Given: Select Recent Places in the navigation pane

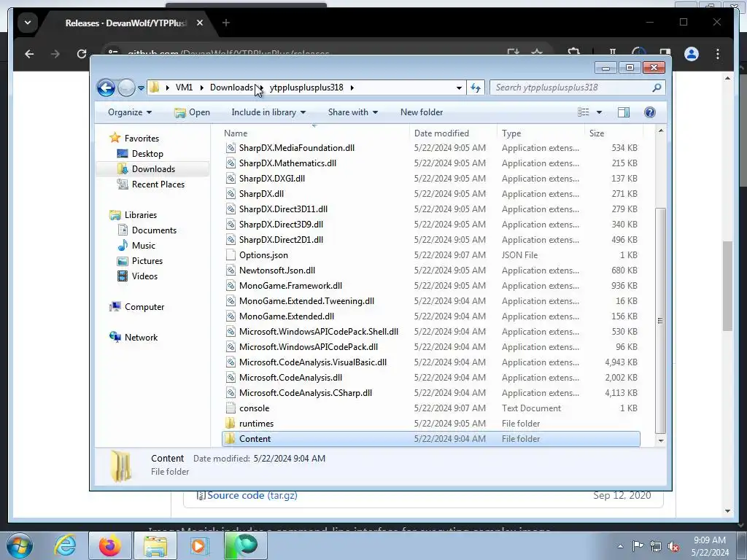Looking at the screenshot, I should [x=158, y=184].
